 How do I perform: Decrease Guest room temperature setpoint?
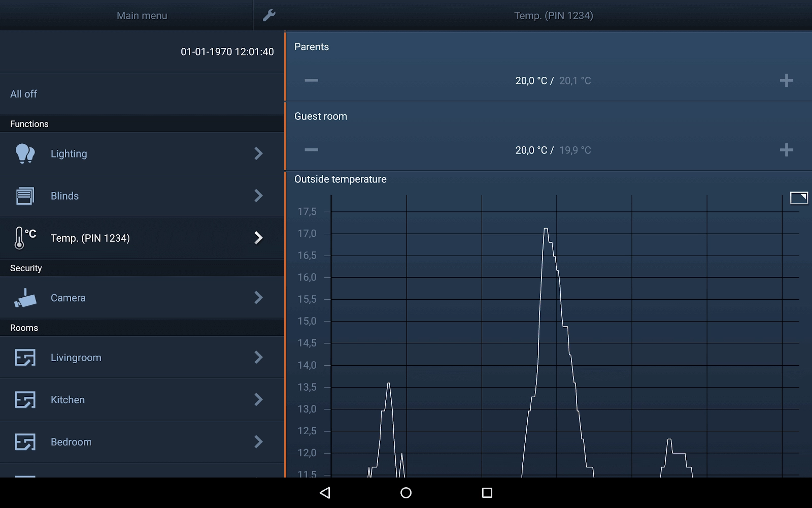click(x=311, y=150)
